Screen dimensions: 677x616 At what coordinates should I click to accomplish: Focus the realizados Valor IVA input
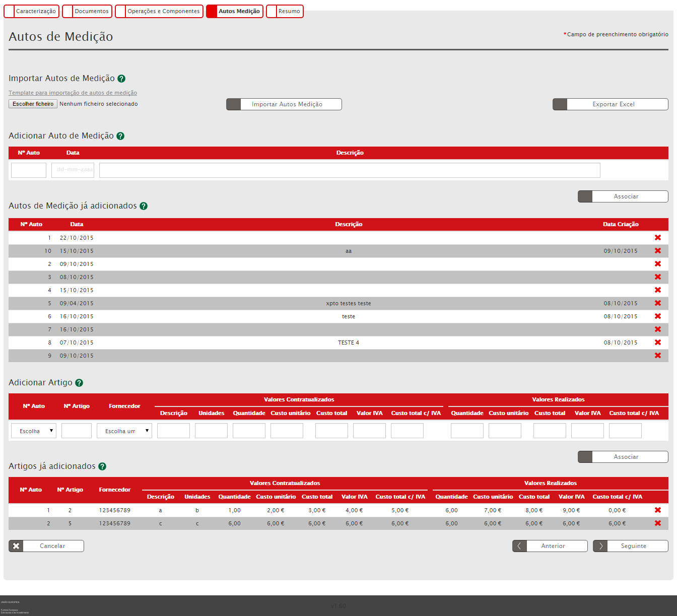[x=587, y=431]
